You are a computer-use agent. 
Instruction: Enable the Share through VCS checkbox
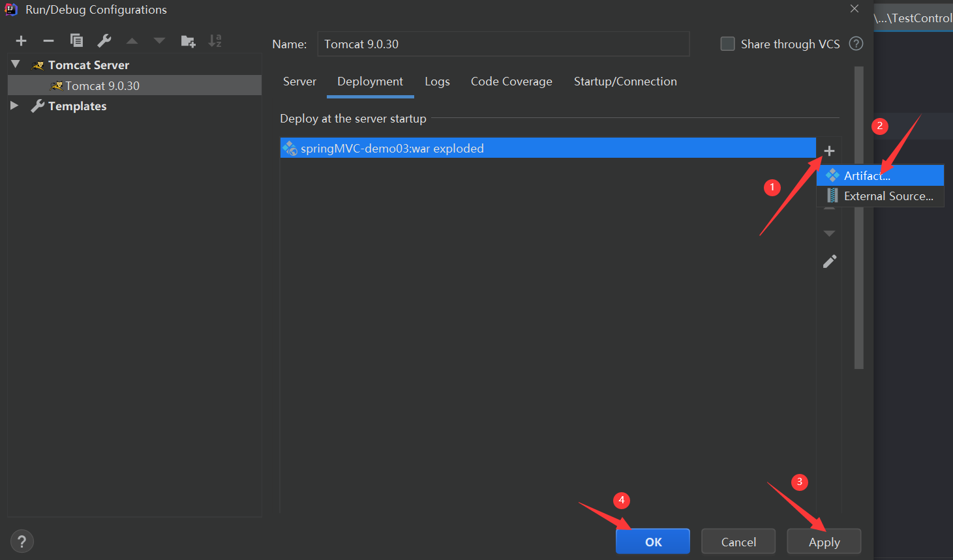[727, 44]
